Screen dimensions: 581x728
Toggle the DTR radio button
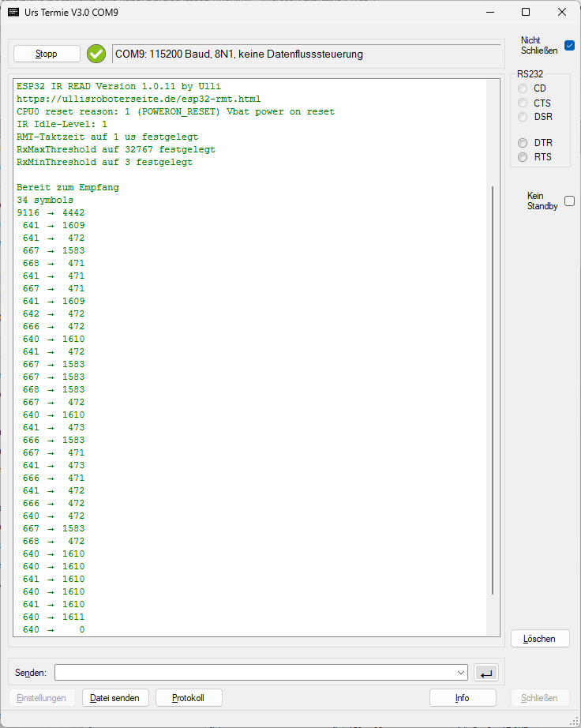pos(523,143)
